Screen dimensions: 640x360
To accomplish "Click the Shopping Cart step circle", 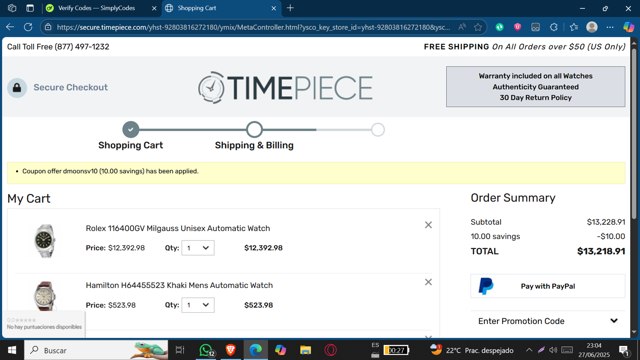I will pyautogui.click(x=131, y=129).
